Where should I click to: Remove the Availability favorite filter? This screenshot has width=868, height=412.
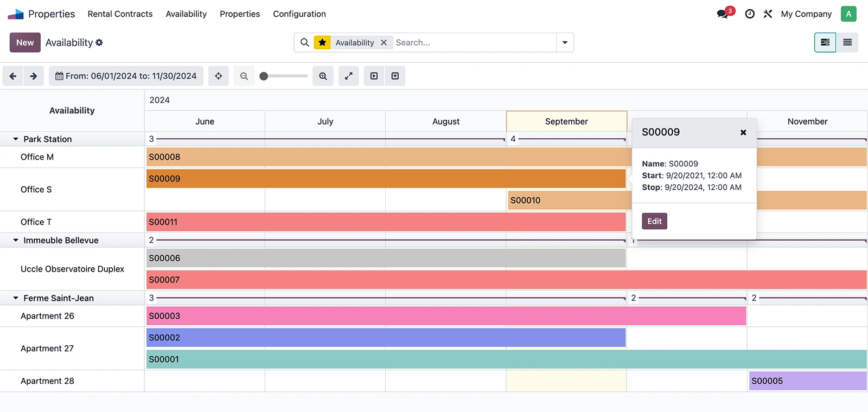click(384, 42)
